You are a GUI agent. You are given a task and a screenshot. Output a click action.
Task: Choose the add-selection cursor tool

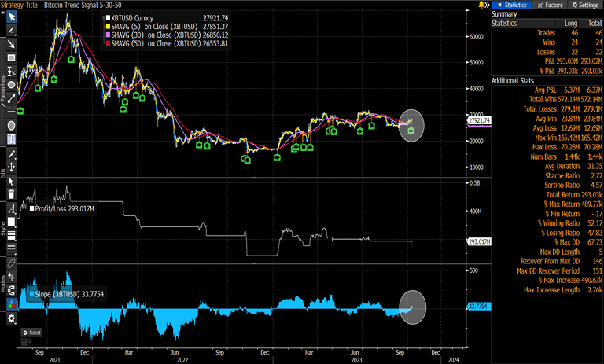pyautogui.click(x=12, y=181)
